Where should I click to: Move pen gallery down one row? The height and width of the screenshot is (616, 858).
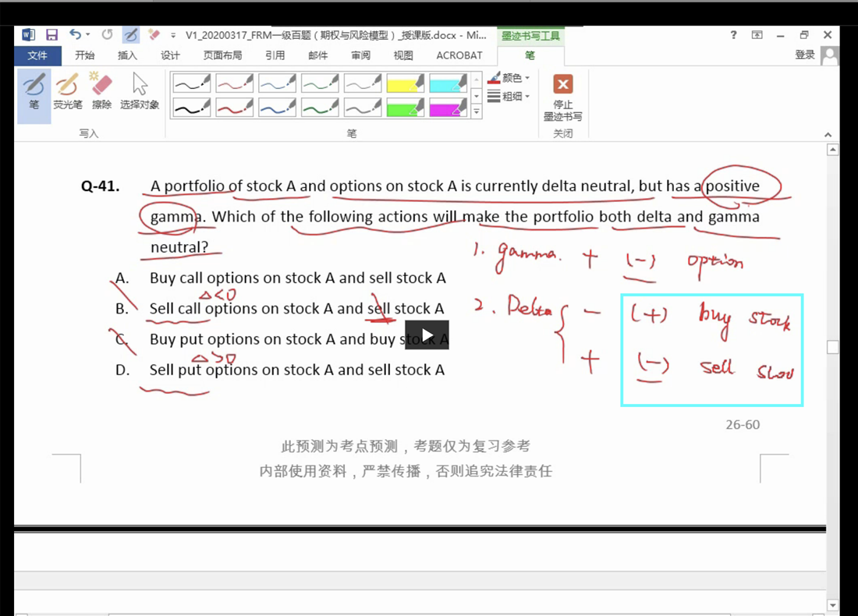477,96
